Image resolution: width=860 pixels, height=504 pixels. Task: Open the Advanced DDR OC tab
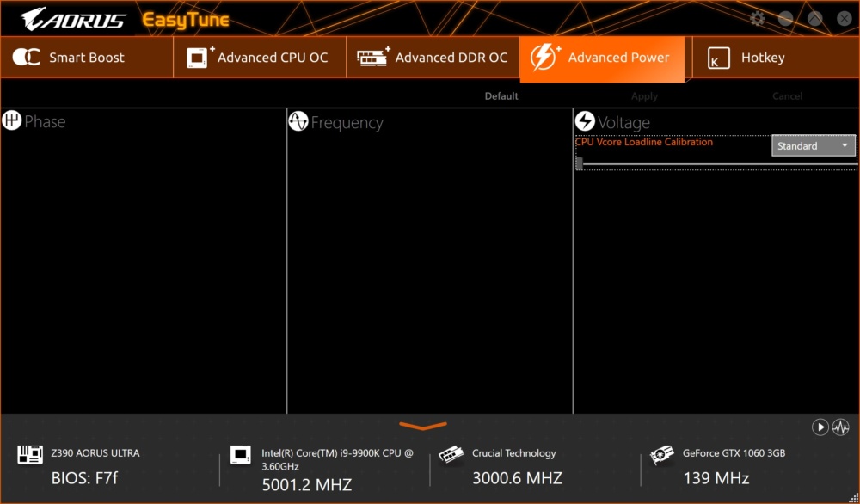click(433, 58)
